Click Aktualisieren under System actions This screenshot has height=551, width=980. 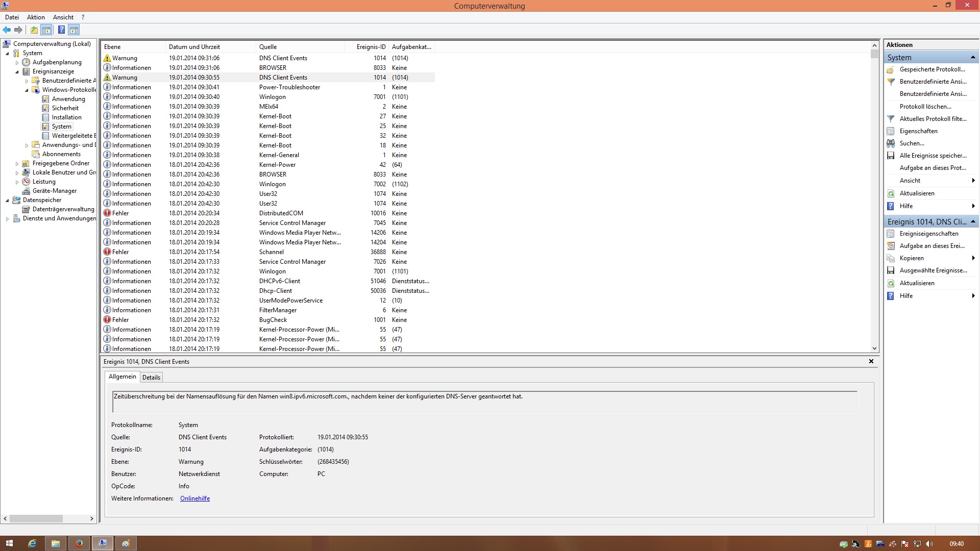[917, 193]
